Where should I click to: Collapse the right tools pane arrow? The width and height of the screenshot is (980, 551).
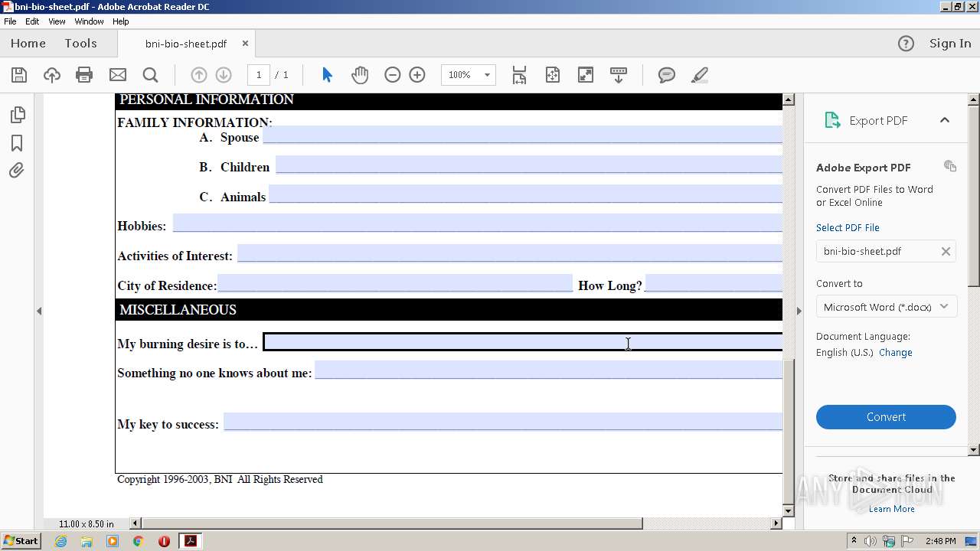pos(799,311)
